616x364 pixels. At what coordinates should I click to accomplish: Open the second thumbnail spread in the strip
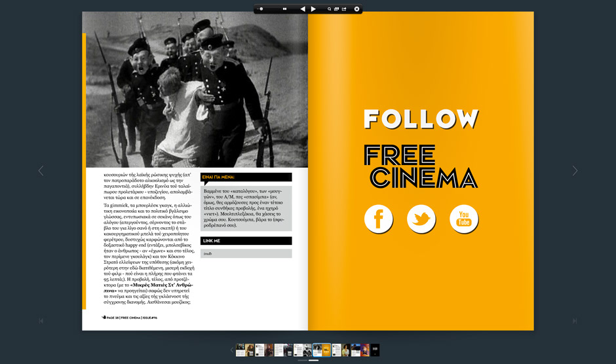[264, 350]
